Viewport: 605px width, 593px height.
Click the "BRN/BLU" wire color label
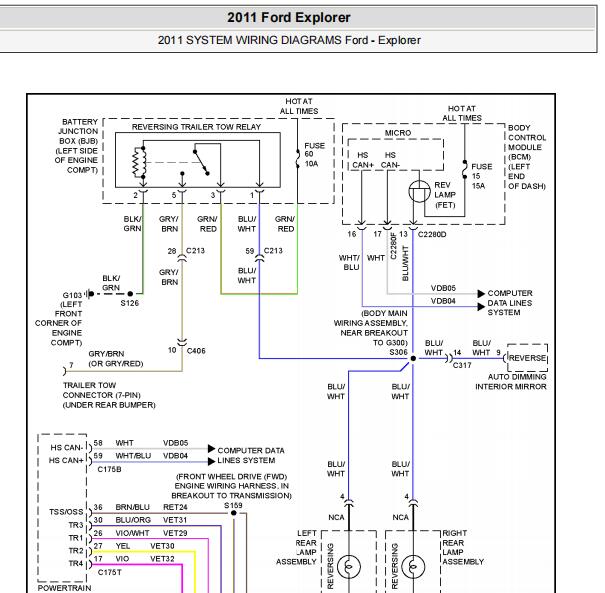coord(132,507)
